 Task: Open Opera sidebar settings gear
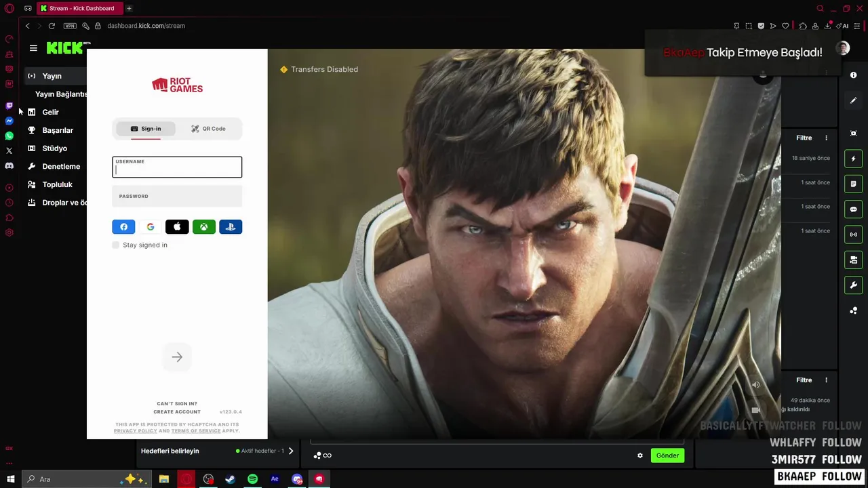pos(9,232)
